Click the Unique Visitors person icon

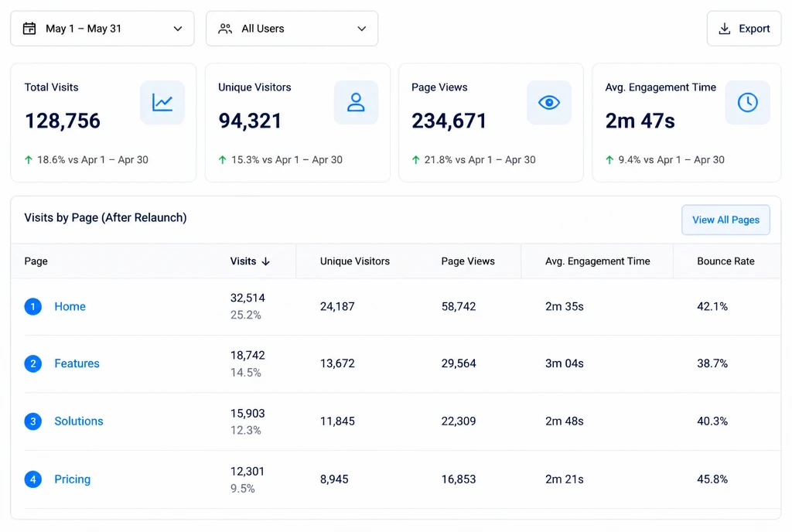[x=356, y=103]
